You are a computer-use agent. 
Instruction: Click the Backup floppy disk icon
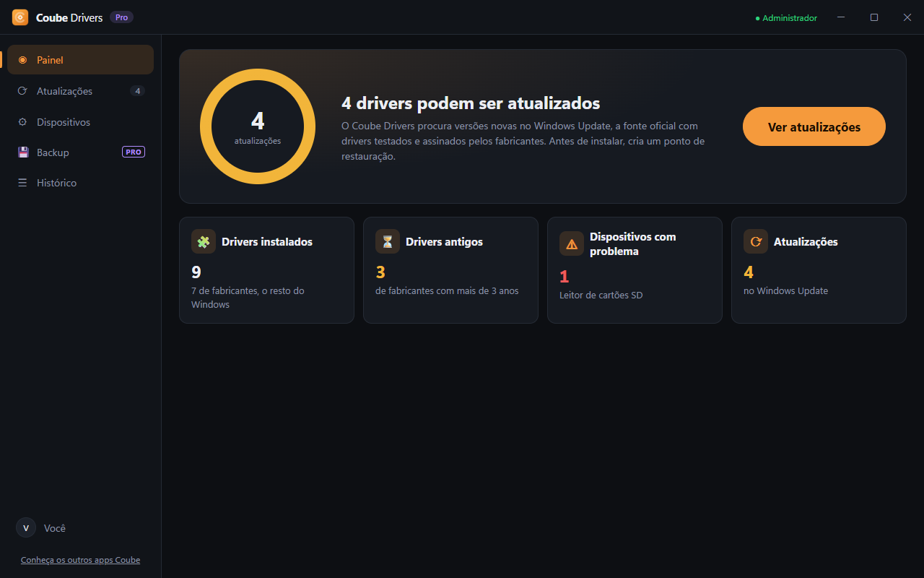point(22,152)
